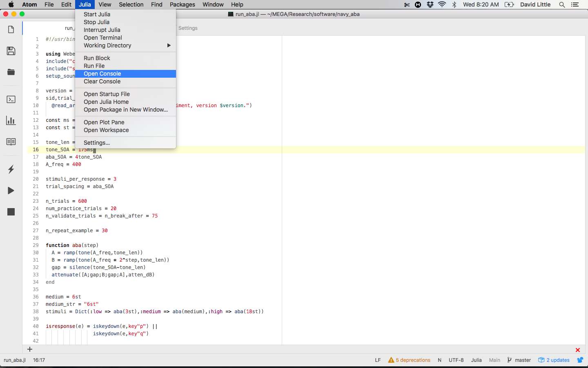Image resolution: width=588 pixels, height=368 pixels.
Task: Click the play icon to run file
Action: point(11,191)
